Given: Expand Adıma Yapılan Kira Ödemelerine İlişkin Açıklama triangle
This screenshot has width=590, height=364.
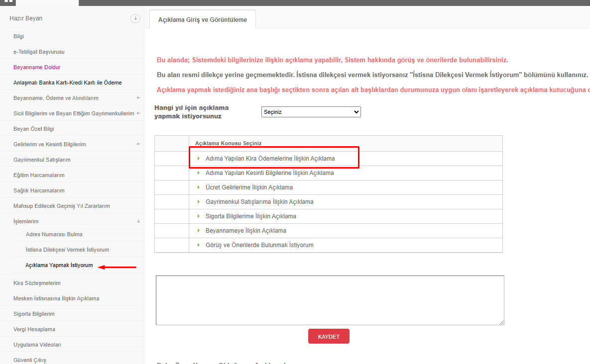Looking at the screenshot, I should (198, 159).
